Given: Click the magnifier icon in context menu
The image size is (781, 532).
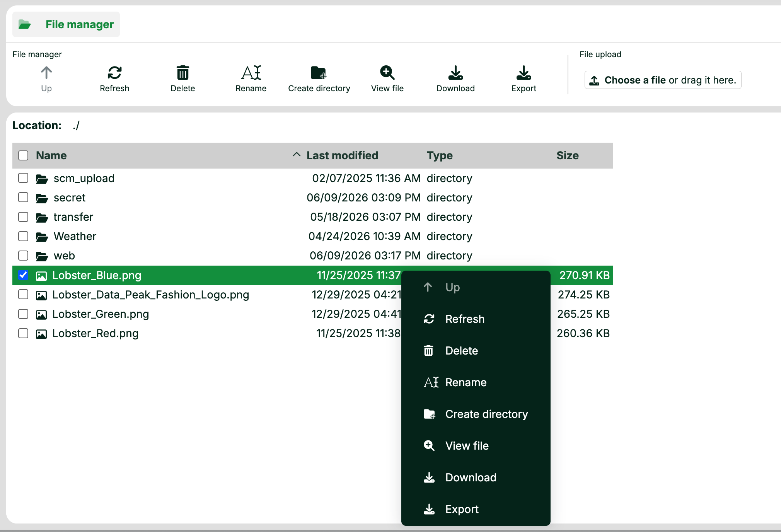Looking at the screenshot, I should coord(429,445).
